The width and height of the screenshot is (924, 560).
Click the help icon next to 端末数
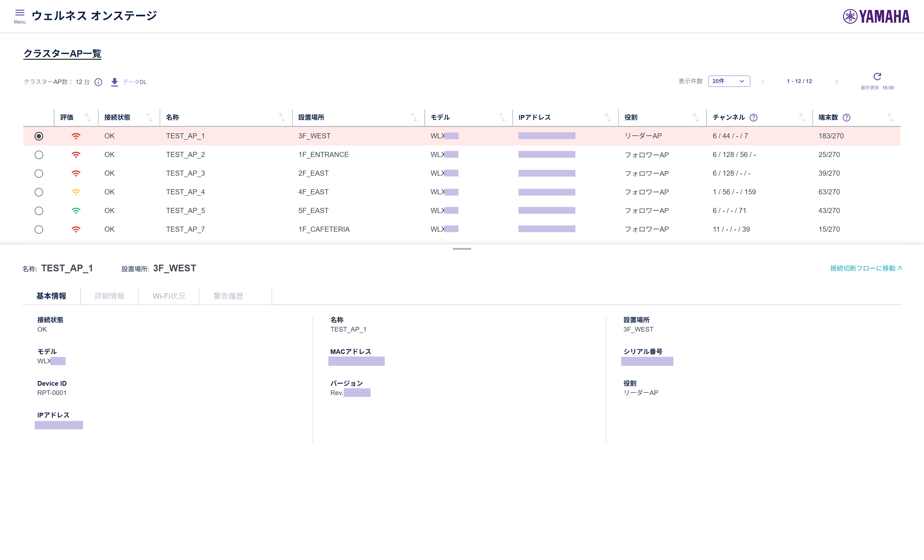coord(846,118)
